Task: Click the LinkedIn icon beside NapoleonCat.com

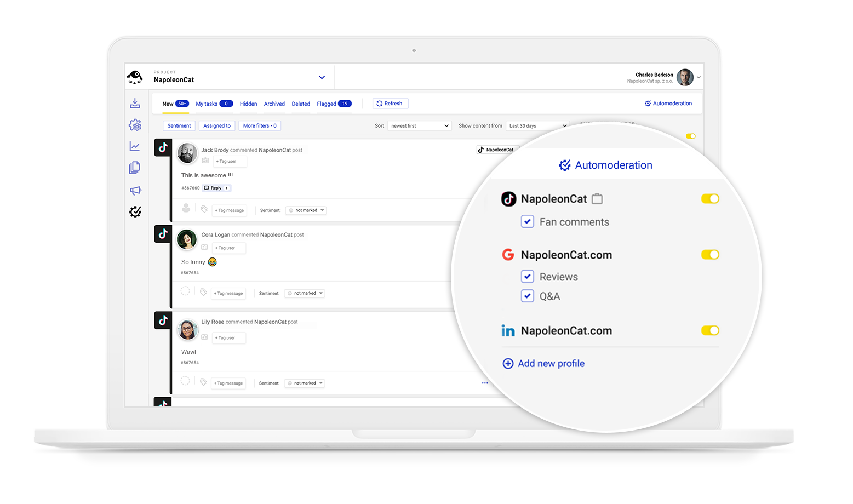Action: pyautogui.click(x=508, y=330)
